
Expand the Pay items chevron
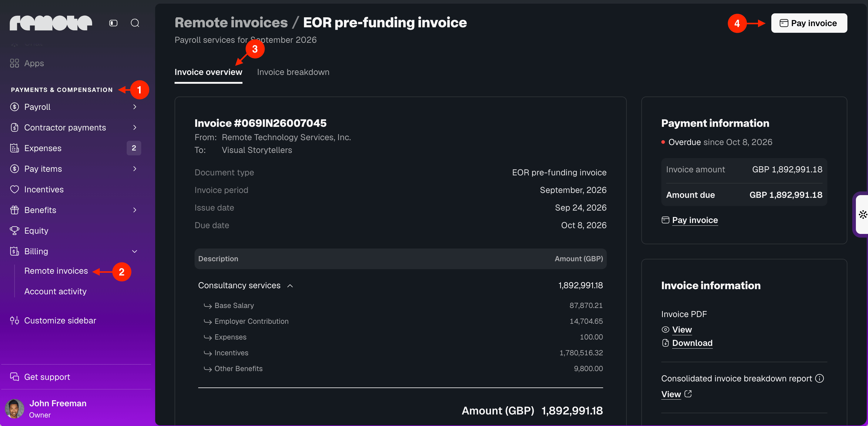point(135,169)
